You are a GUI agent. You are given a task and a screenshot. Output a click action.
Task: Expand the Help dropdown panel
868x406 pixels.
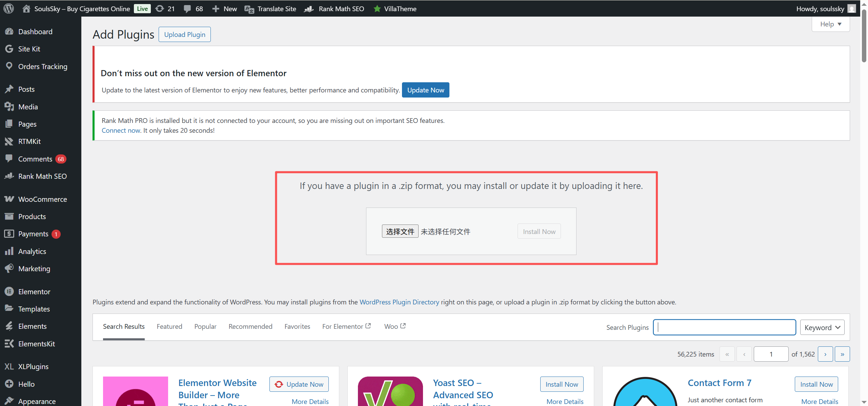(830, 24)
